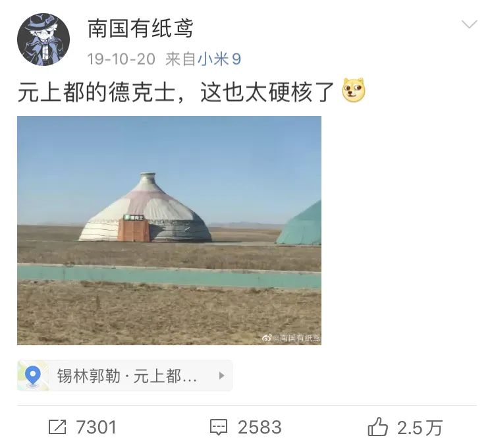The height and width of the screenshot is (448, 494).
Task: Like the post with thumbs-up icon
Action: (377, 426)
